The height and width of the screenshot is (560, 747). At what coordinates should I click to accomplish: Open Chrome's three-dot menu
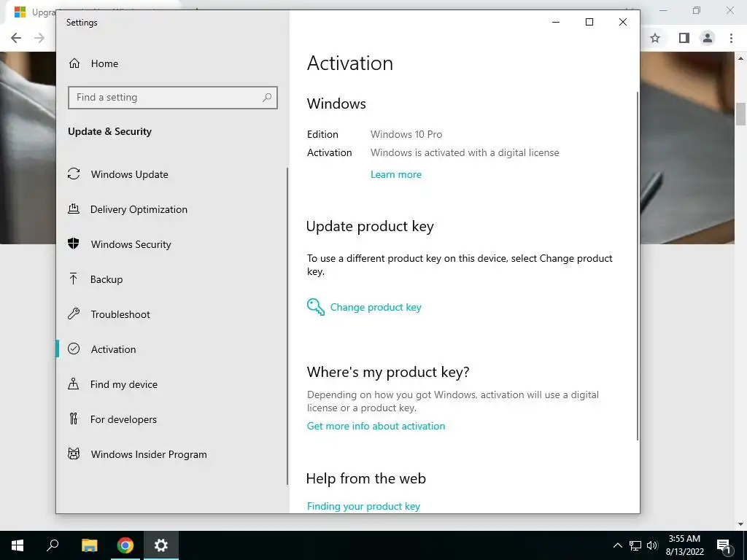(x=731, y=38)
